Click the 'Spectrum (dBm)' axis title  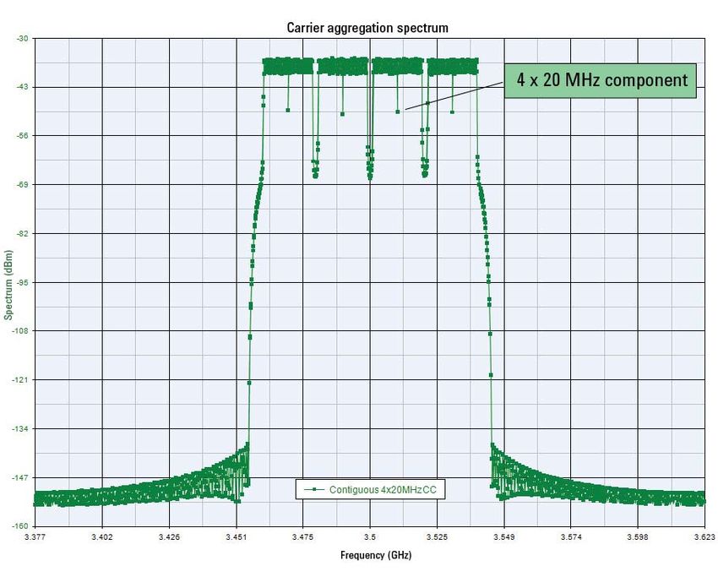point(8,285)
